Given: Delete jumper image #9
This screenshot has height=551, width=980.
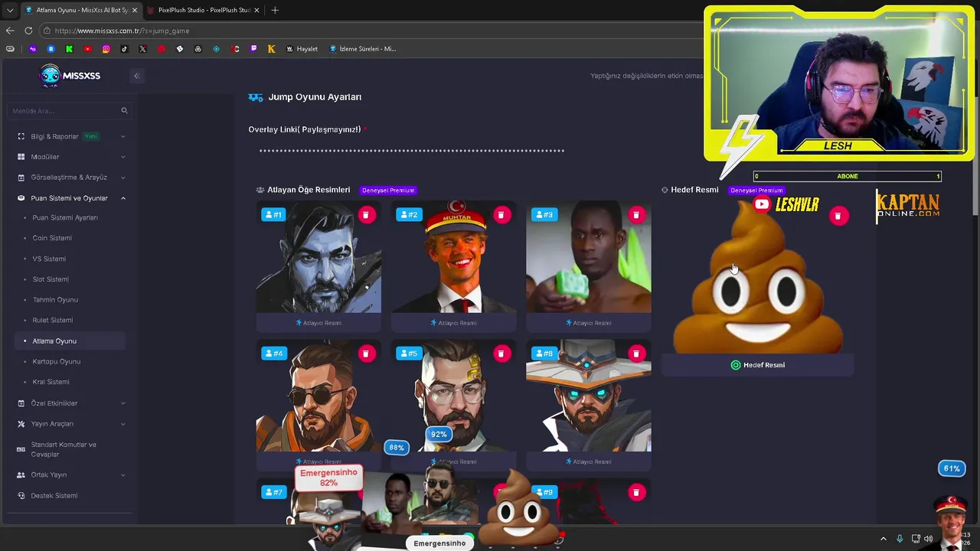Looking at the screenshot, I should tap(635, 492).
